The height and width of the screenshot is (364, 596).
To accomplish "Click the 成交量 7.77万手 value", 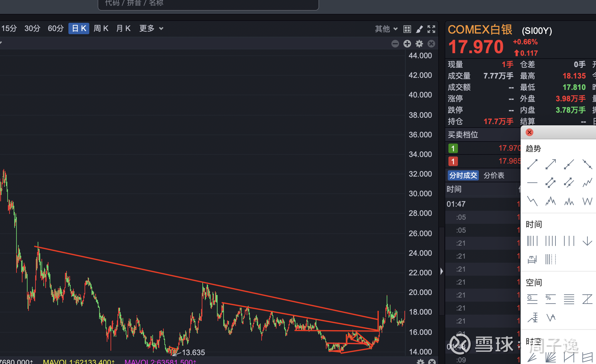I will click(x=498, y=76).
